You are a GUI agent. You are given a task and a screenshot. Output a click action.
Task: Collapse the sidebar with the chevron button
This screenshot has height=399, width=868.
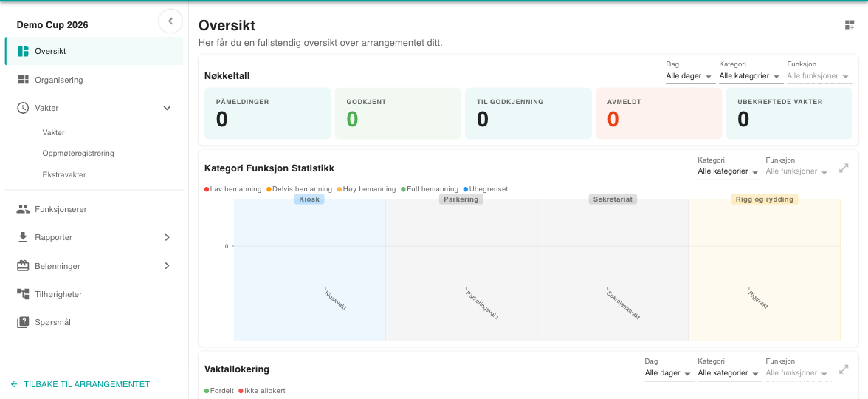(x=170, y=21)
